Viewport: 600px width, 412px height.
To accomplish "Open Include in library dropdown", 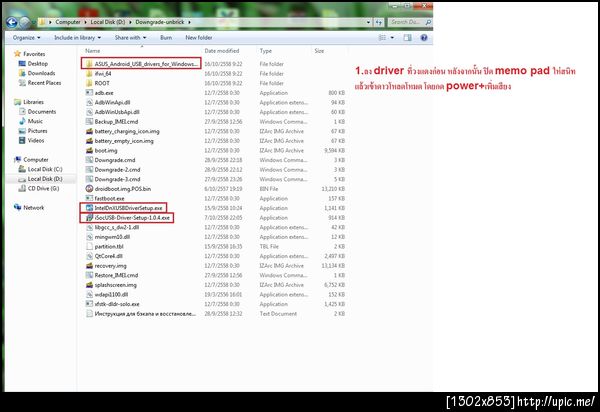I will tap(77, 37).
